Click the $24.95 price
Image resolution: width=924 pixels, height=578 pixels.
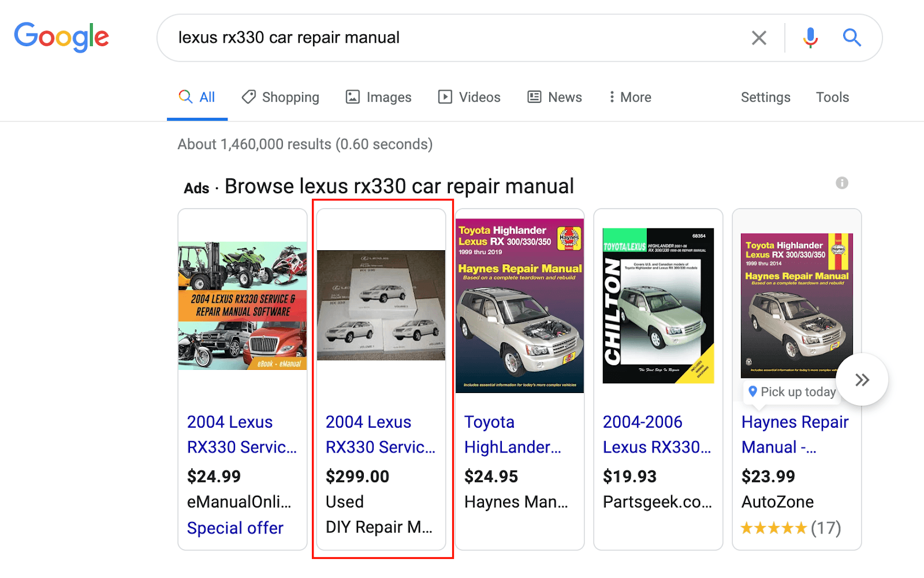[x=491, y=476]
